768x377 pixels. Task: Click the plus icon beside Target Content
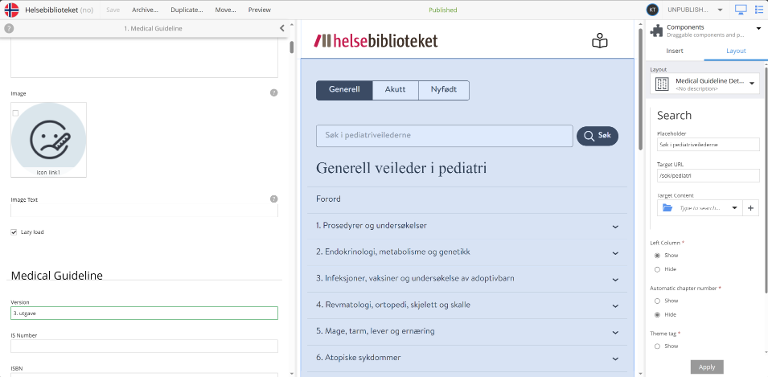(750, 208)
